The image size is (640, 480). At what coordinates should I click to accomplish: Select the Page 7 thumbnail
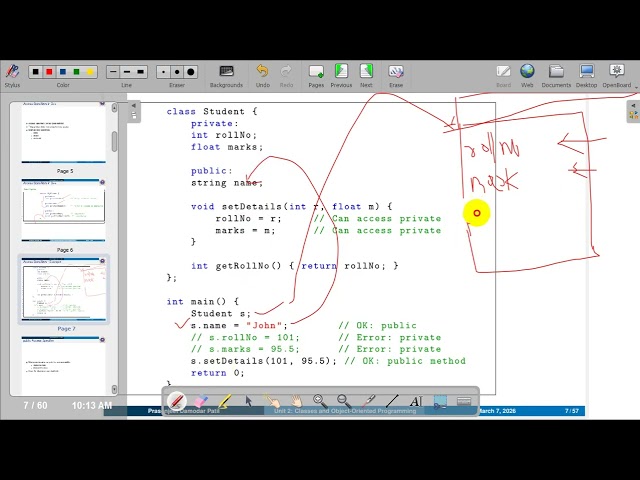(x=63, y=289)
